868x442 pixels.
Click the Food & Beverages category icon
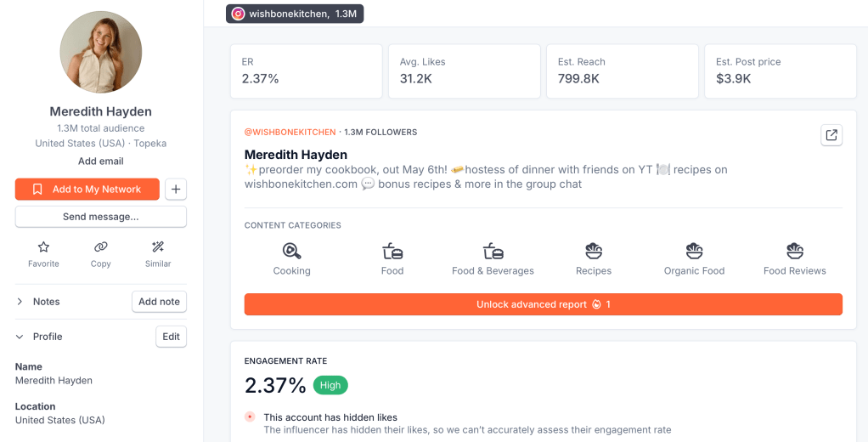click(493, 251)
